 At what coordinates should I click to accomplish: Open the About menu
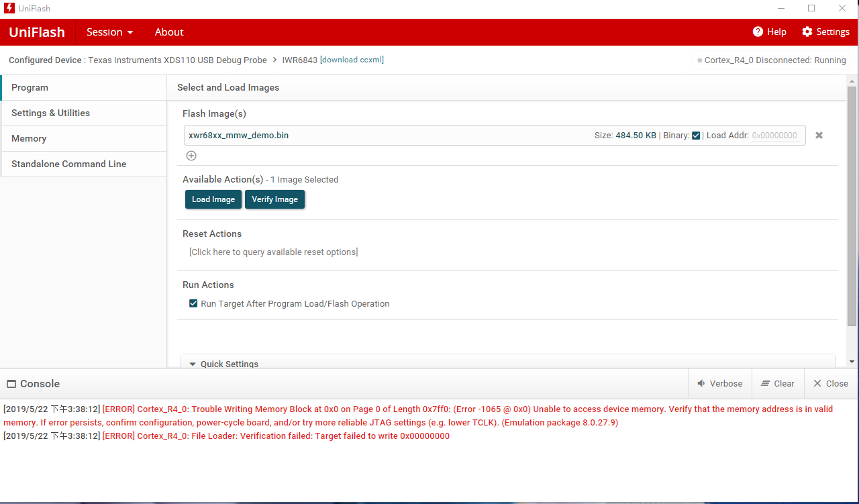point(168,32)
